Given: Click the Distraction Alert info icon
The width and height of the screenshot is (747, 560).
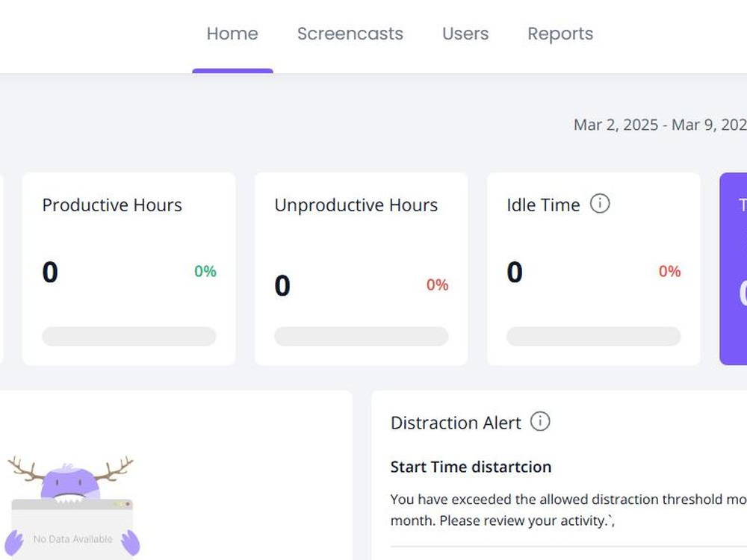Looking at the screenshot, I should click(x=540, y=421).
